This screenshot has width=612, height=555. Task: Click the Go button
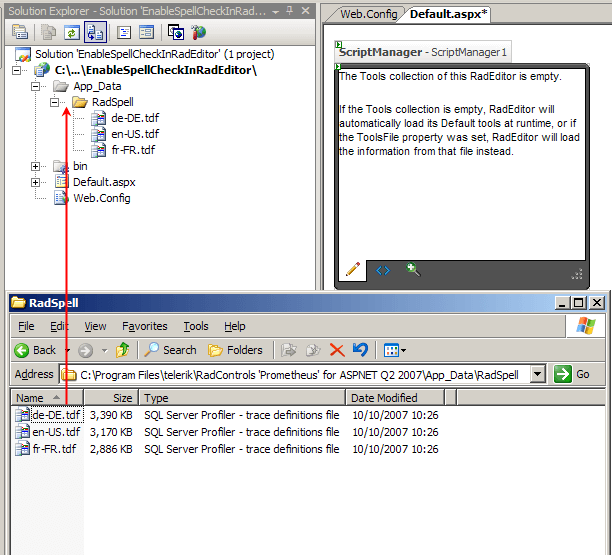[x=573, y=374]
